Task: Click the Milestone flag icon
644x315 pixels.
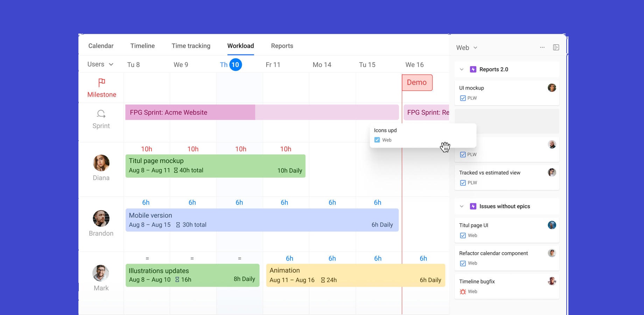Action: click(101, 83)
